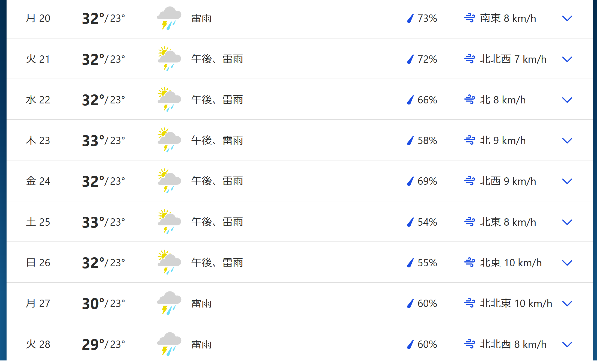The height and width of the screenshot is (364, 599).
Task: Click wind icon next to 北 9 km/h
Action: pos(470,141)
